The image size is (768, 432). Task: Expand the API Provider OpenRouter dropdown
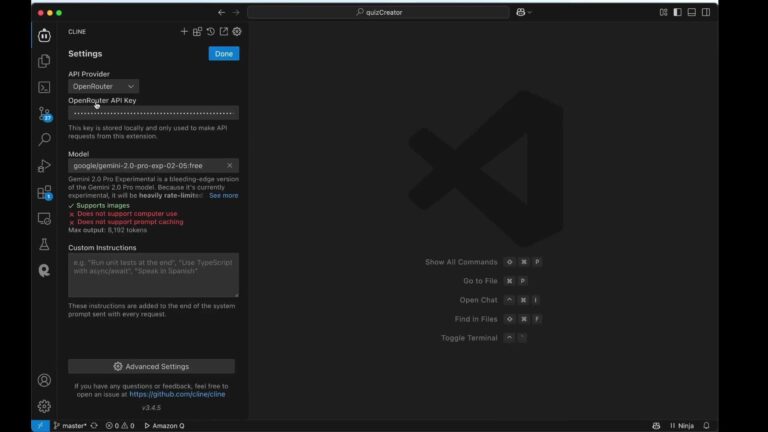103,86
